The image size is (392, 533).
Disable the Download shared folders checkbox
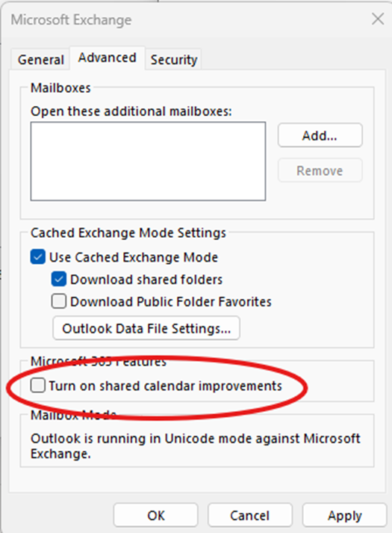[59, 279]
